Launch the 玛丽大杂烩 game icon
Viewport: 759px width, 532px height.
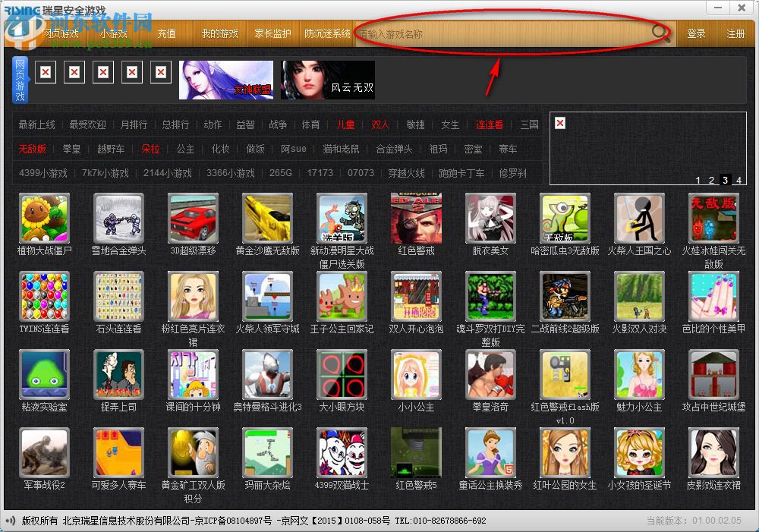[268, 452]
